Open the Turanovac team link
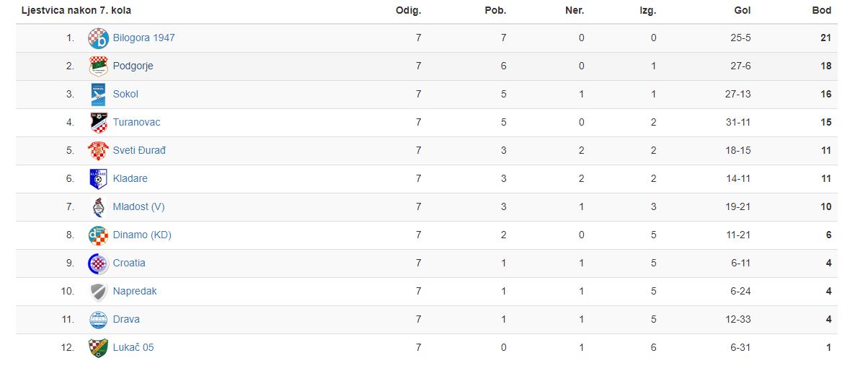The image size is (868, 366). click(x=136, y=123)
